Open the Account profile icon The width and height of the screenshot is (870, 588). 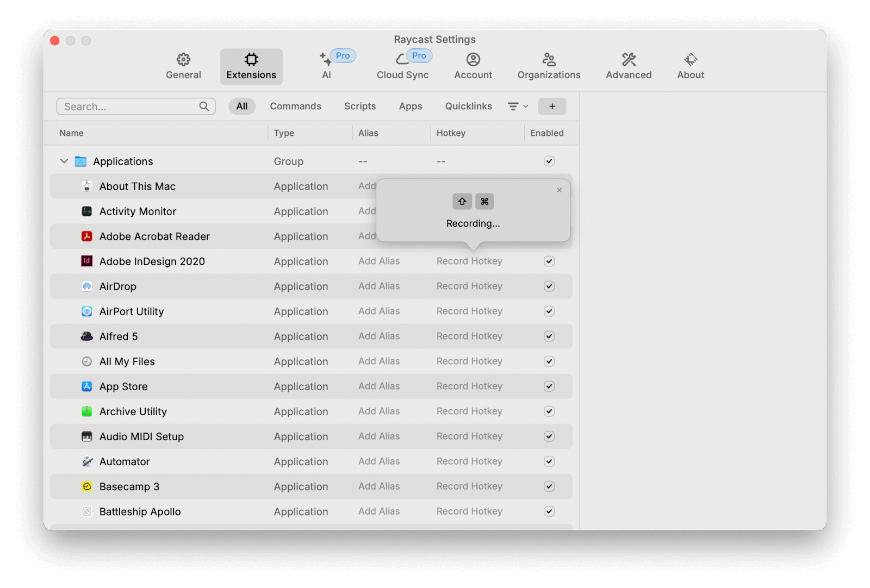473,59
